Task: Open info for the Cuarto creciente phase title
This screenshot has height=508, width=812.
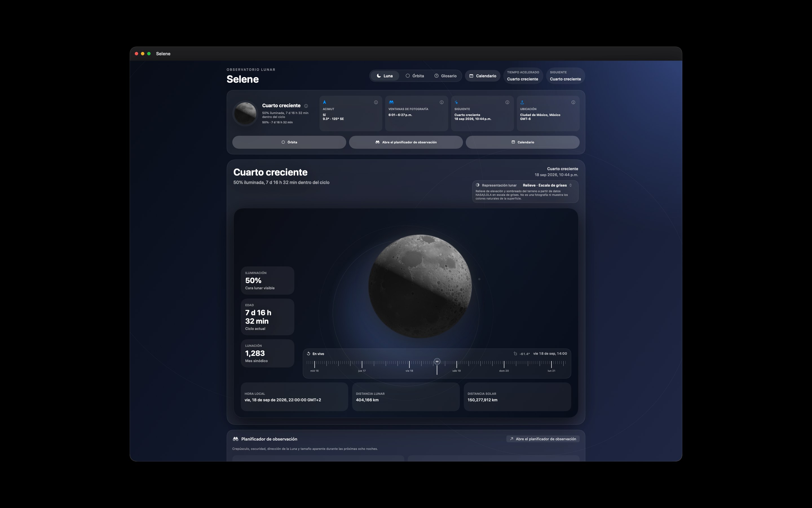Action: tap(306, 106)
